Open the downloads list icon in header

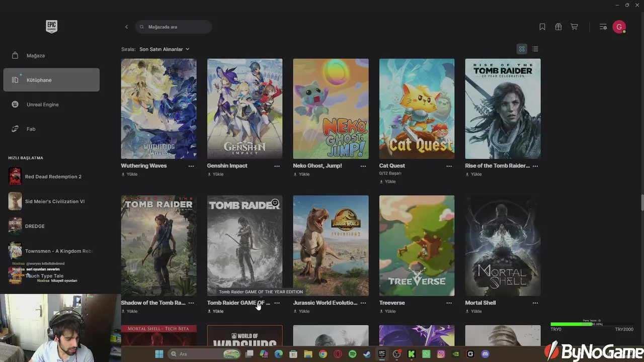pyautogui.click(x=603, y=27)
